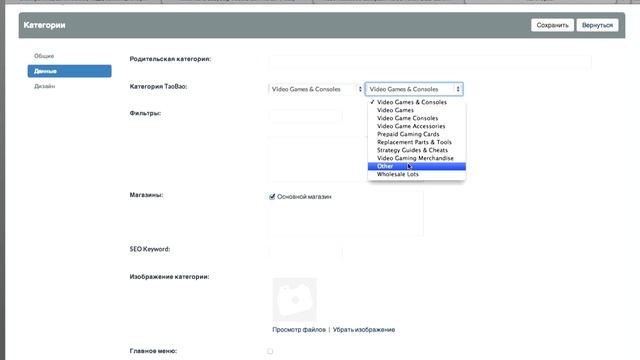Select the Данные sidebar tab
640x360 pixels.
coord(69,71)
